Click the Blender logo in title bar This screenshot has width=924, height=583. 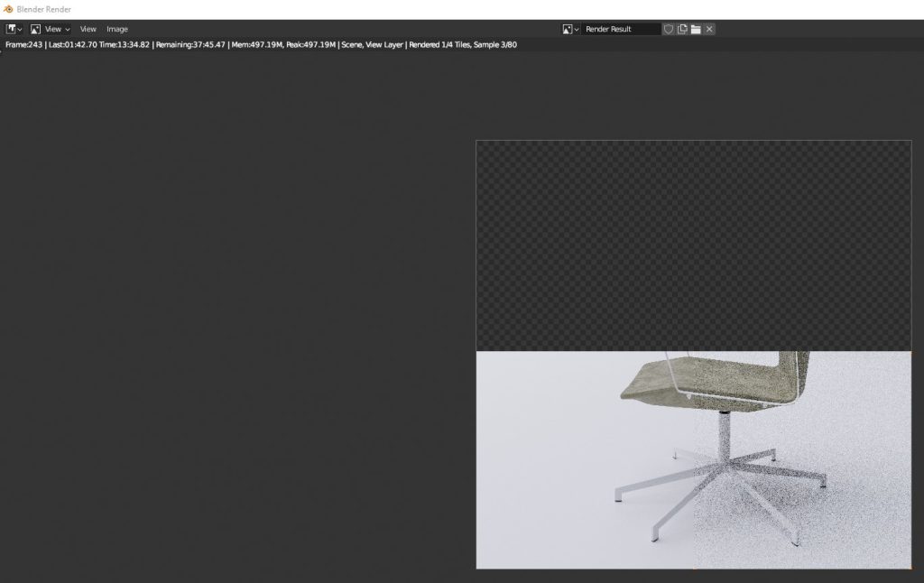pyautogui.click(x=8, y=9)
